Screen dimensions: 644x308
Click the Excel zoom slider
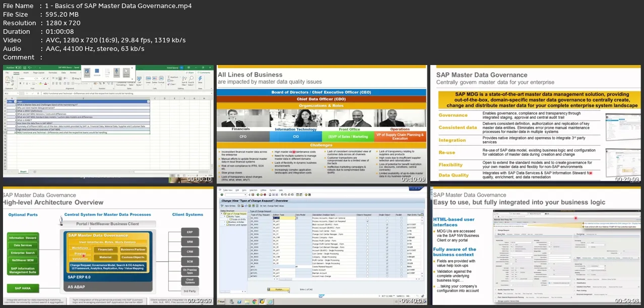click(197, 175)
